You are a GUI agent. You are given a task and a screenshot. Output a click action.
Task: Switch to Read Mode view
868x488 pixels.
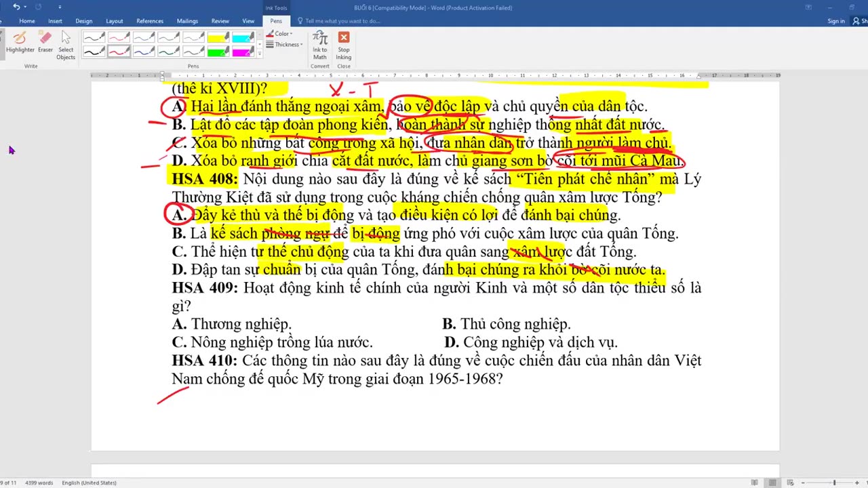click(754, 483)
